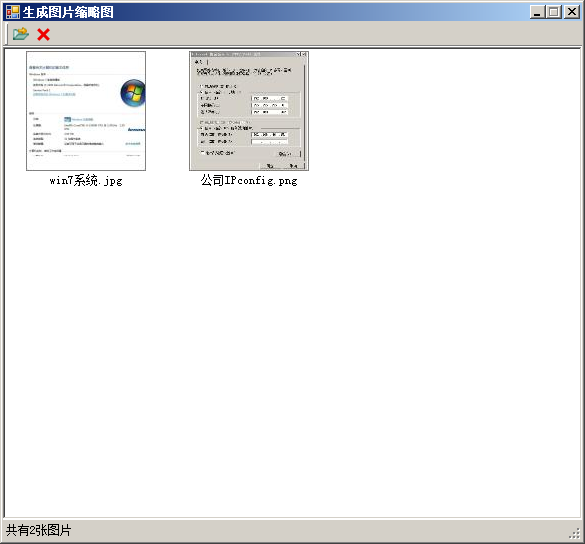Click the toolbar grip handle left of folder icon
585x544 pixels.
tap(7, 34)
